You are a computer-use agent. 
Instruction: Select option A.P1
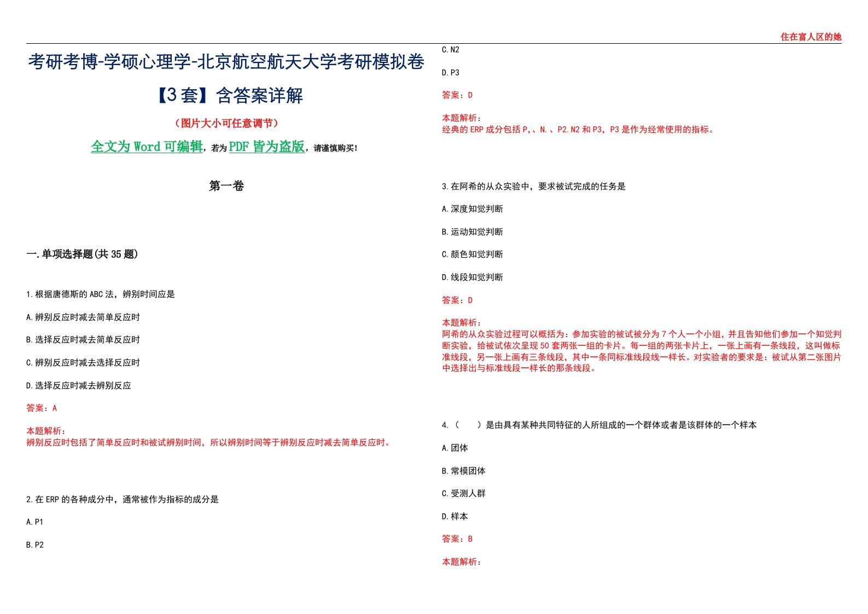pos(34,522)
